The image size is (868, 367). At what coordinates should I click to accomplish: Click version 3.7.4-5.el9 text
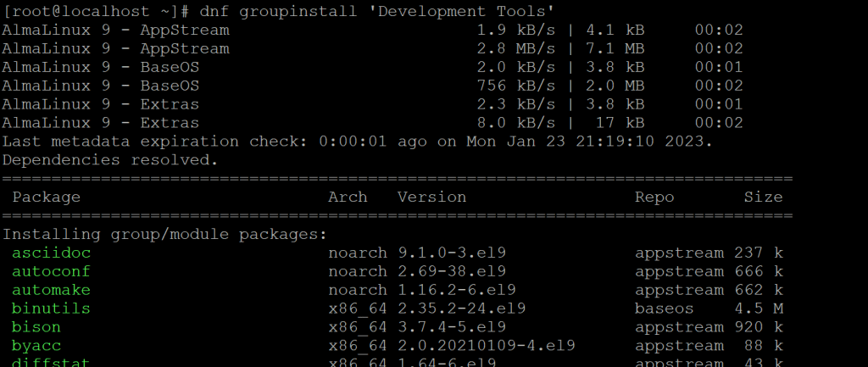pyautogui.click(x=452, y=327)
